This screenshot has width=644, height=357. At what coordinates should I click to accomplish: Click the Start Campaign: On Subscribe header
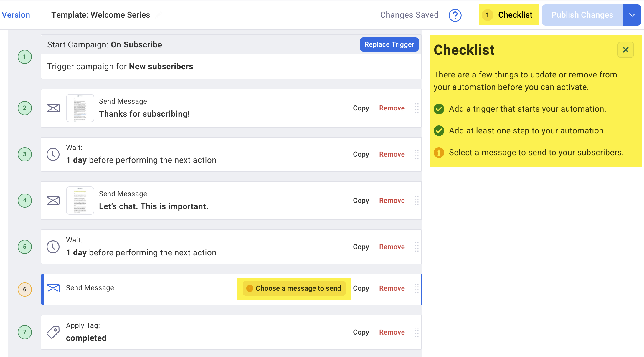[105, 44]
